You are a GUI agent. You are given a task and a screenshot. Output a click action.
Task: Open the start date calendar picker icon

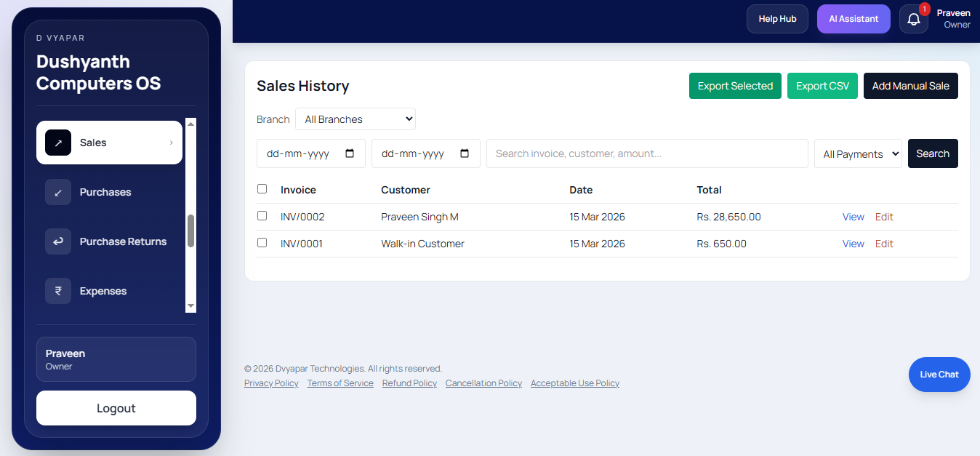click(x=350, y=153)
